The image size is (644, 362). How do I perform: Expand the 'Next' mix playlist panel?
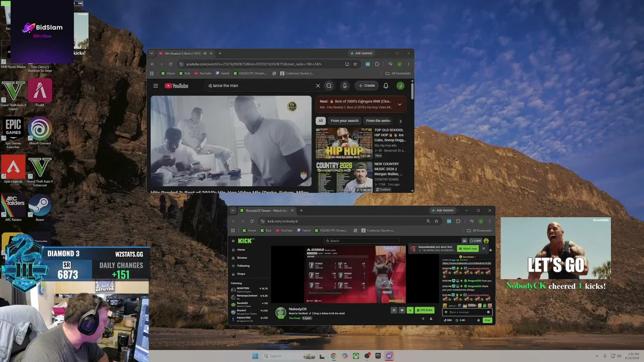(399, 105)
